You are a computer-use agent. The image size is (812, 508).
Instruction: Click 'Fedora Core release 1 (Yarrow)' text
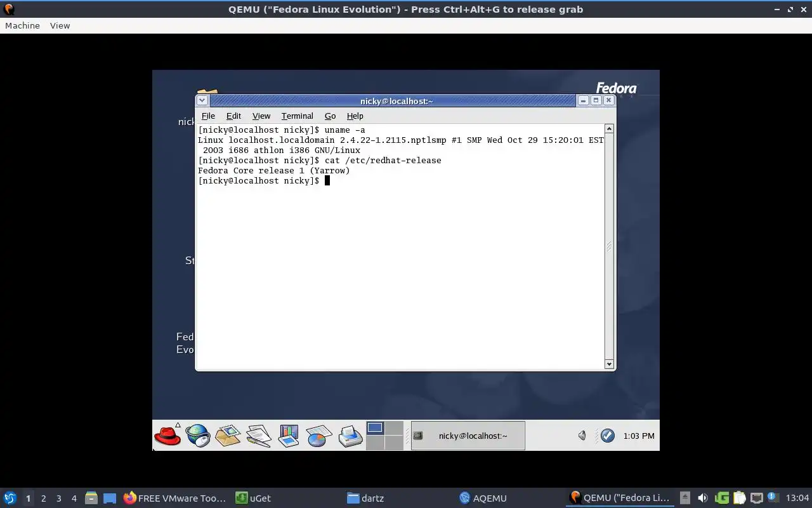pyautogui.click(x=274, y=170)
